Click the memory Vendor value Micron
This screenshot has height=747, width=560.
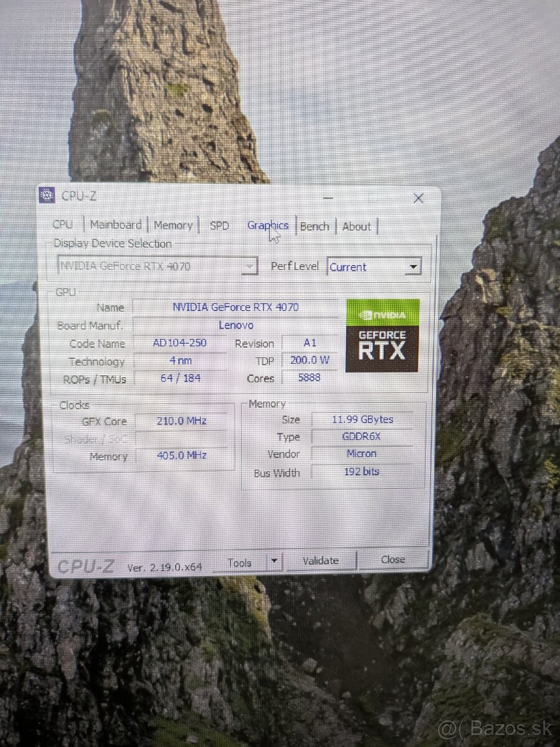click(x=362, y=454)
